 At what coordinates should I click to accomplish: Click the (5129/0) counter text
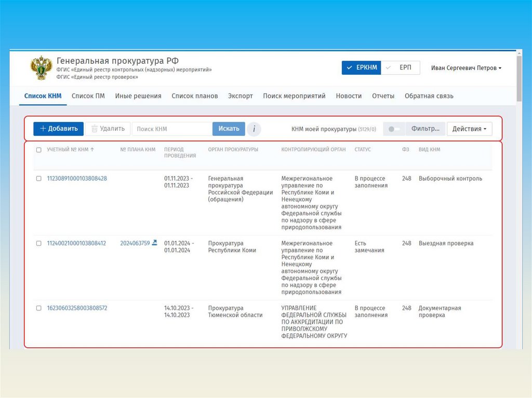tap(367, 129)
